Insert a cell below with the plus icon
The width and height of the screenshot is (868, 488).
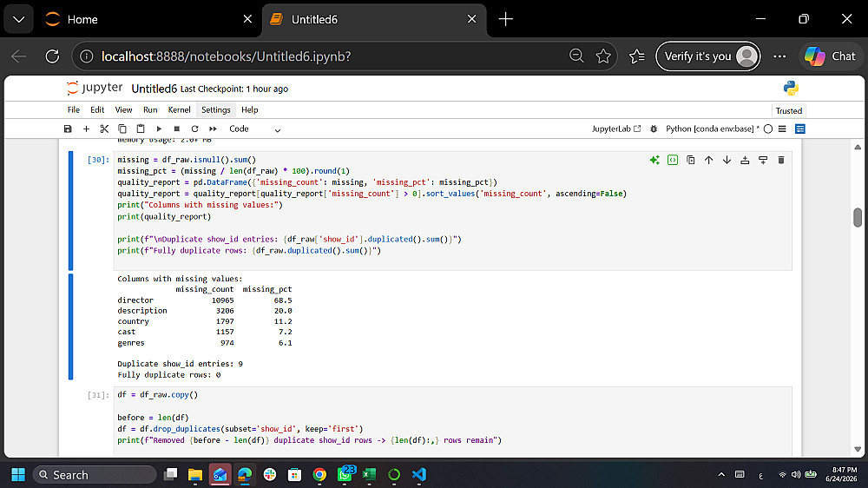click(86, 129)
